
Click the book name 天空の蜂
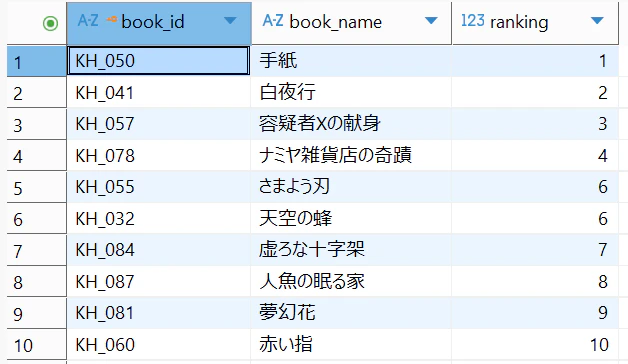(296, 218)
